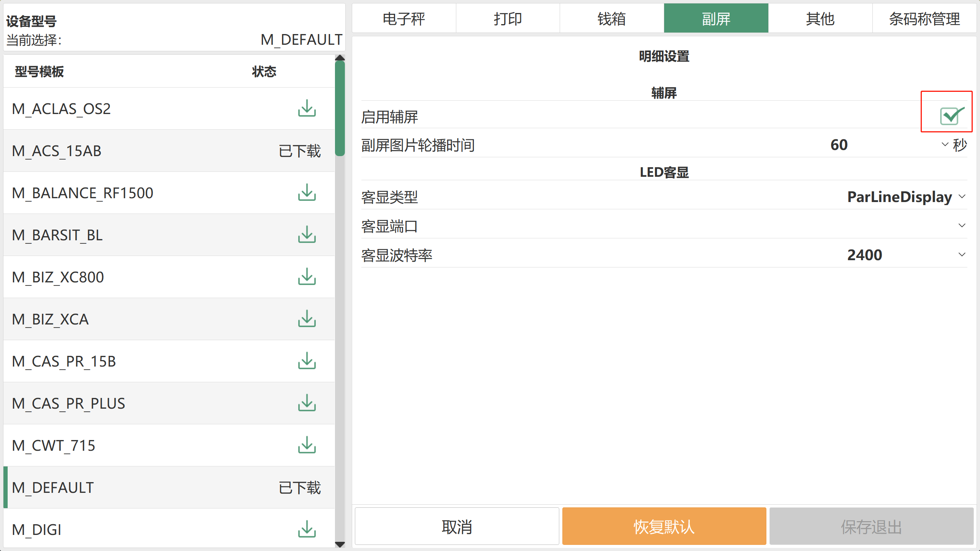980x551 pixels.
Task: Download the M_BIZ_XCA template
Action: pos(307,319)
